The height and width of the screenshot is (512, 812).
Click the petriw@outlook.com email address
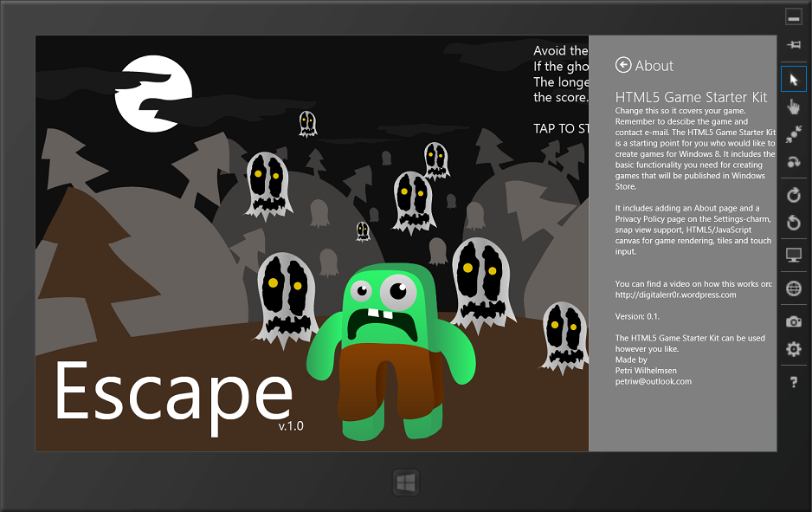pos(653,381)
